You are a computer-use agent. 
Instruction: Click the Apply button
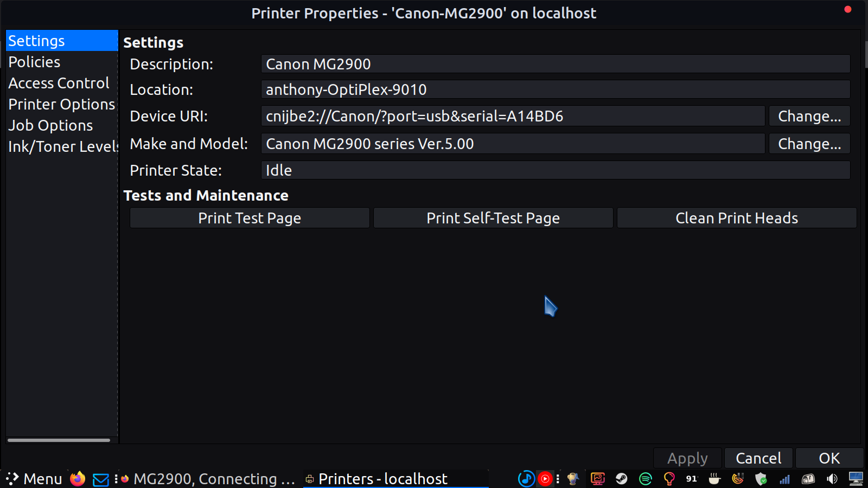tap(687, 458)
